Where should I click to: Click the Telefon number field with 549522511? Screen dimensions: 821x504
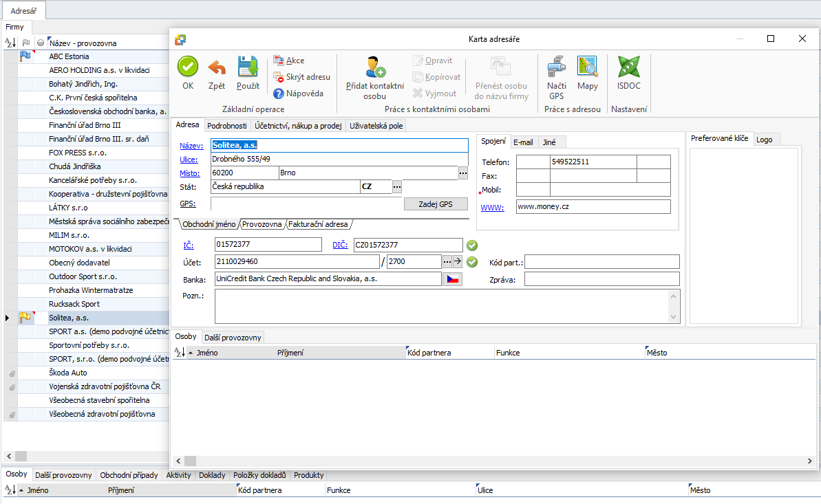[593, 162]
